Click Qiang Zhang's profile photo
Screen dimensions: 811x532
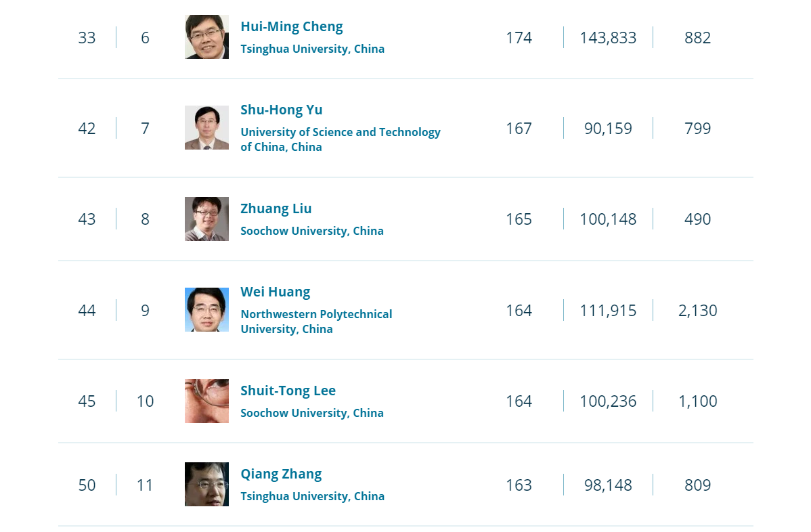(x=207, y=484)
